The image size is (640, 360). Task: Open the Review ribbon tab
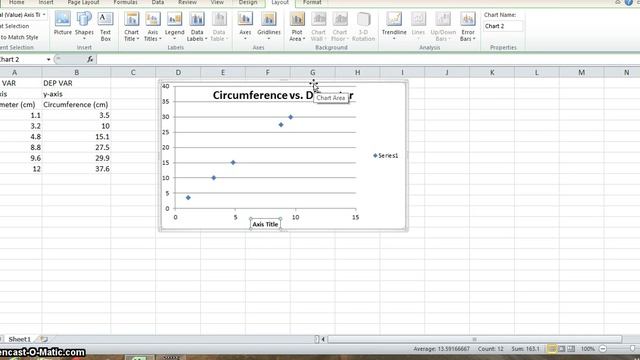click(187, 2)
